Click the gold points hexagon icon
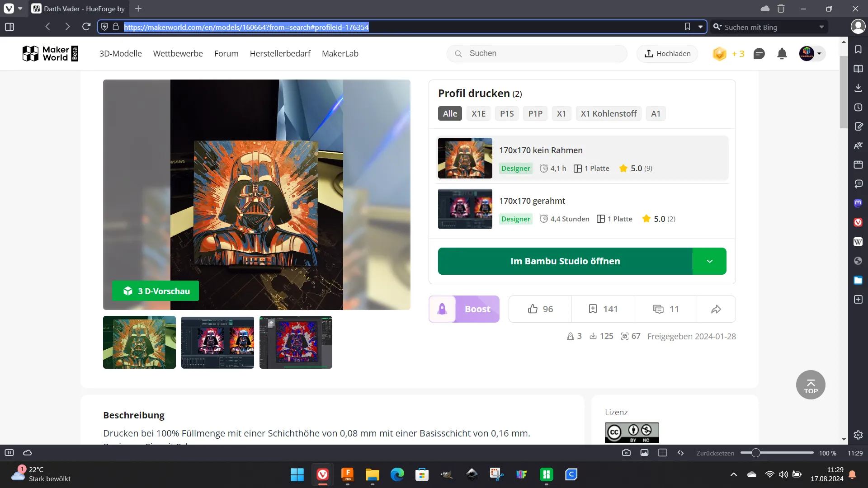868x488 pixels. [719, 54]
